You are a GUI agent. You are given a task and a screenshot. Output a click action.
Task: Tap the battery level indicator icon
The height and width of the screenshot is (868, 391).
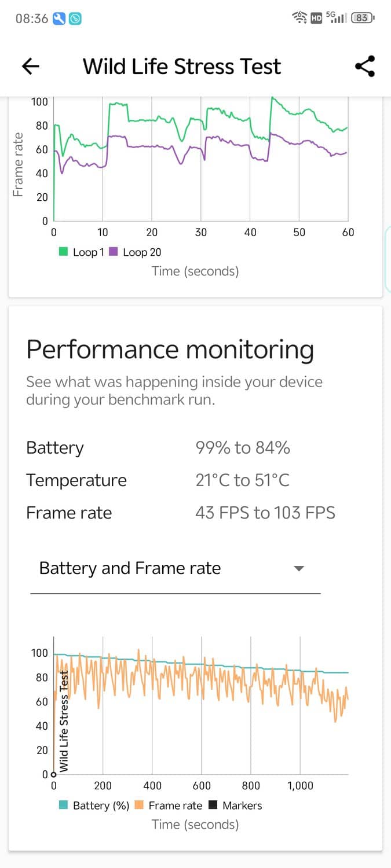coord(363,18)
